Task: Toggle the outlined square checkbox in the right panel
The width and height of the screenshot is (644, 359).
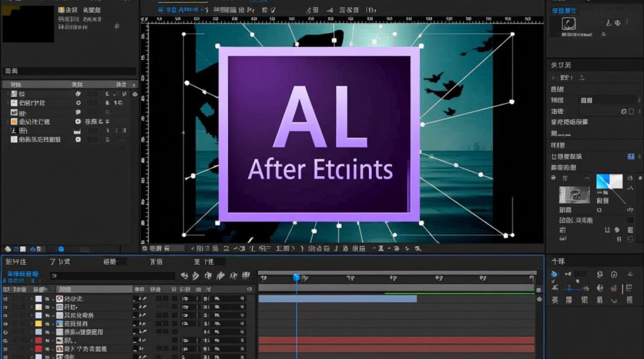Action: (x=631, y=111)
